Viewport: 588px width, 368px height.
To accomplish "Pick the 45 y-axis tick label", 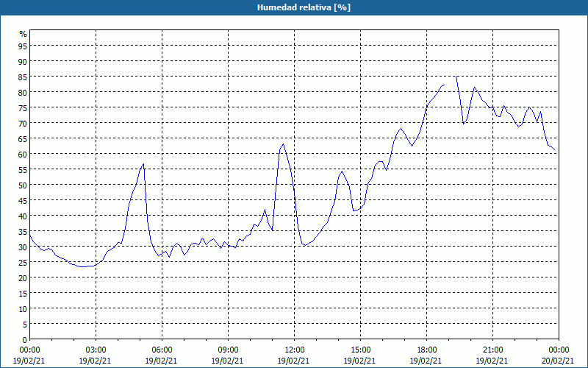I will [x=24, y=200].
